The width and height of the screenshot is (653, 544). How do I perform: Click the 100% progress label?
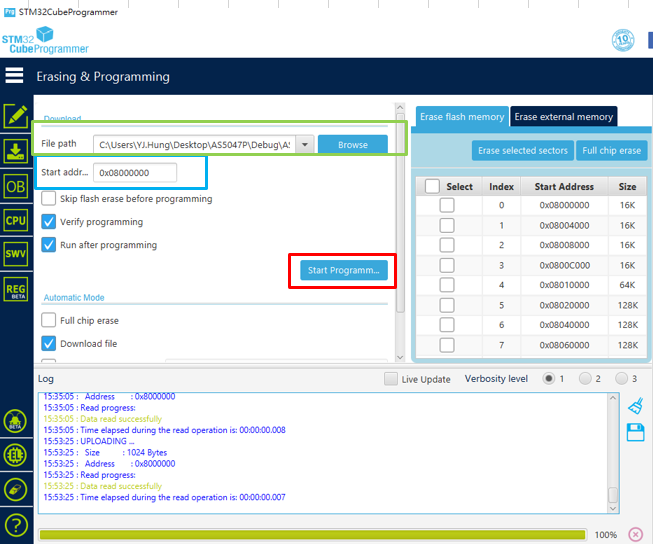point(606,534)
